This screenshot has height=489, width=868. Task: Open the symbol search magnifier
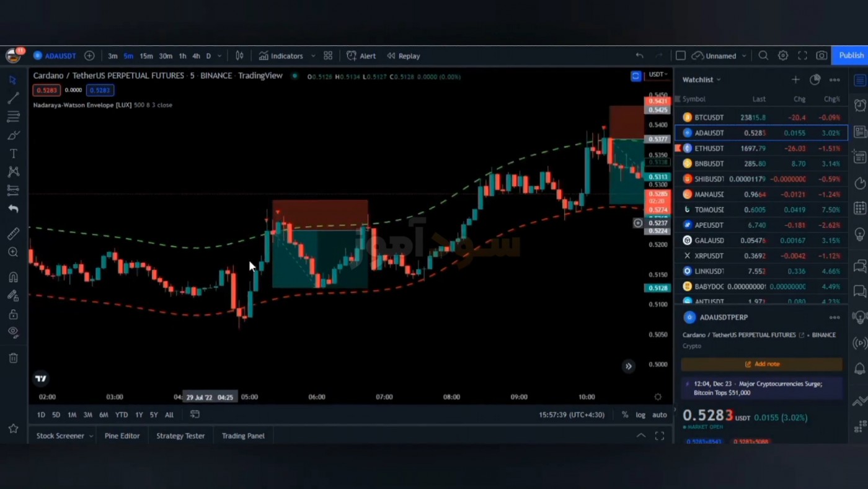click(763, 56)
